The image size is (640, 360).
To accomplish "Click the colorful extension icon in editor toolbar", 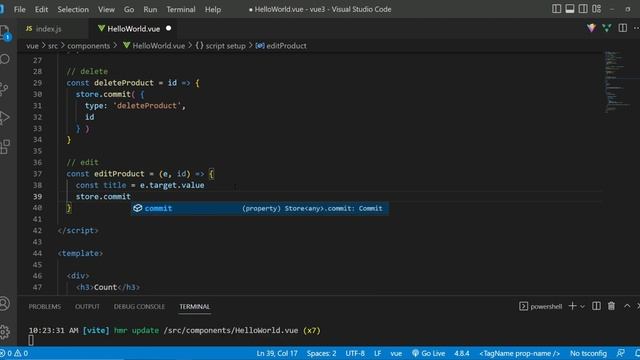I will [591, 28].
